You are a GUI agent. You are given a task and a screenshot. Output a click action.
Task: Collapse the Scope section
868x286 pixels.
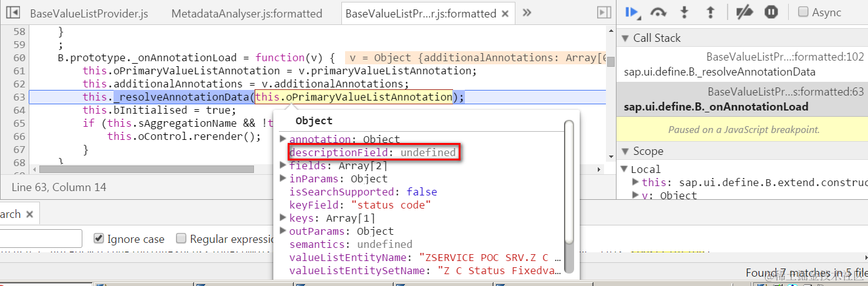pyautogui.click(x=626, y=151)
